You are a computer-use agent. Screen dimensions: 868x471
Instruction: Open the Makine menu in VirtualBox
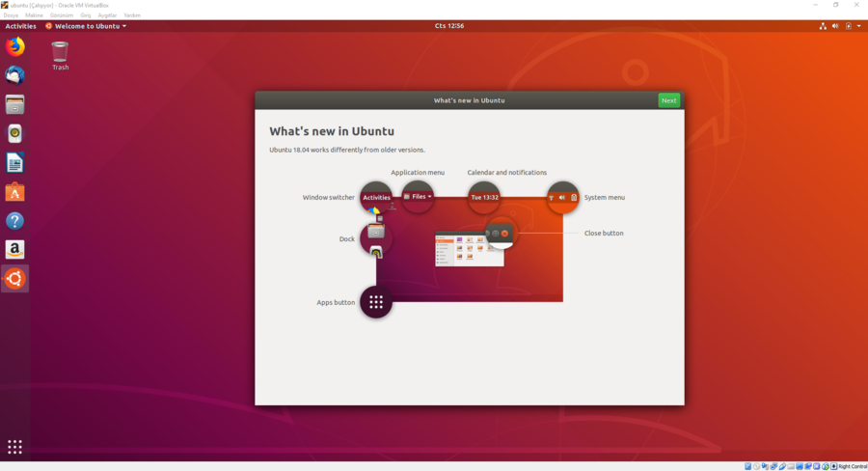pos(34,15)
